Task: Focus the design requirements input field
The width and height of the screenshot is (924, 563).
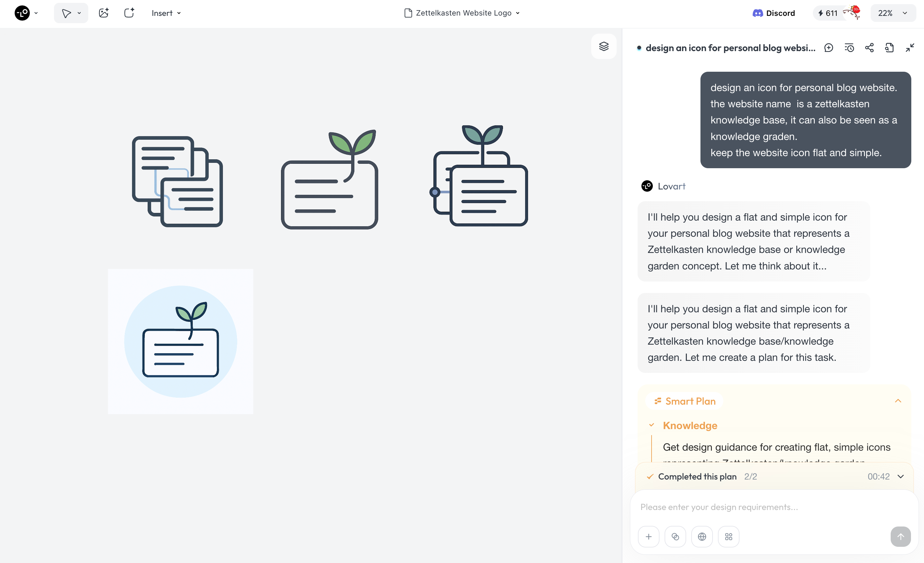Action: click(x=774, y=507)
